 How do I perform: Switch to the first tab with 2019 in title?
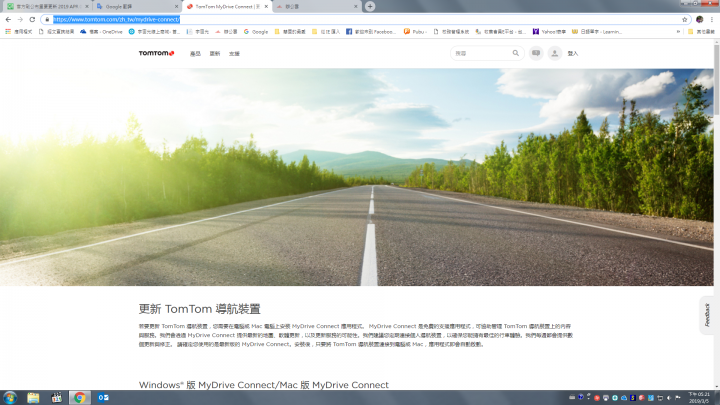point(45,6)
